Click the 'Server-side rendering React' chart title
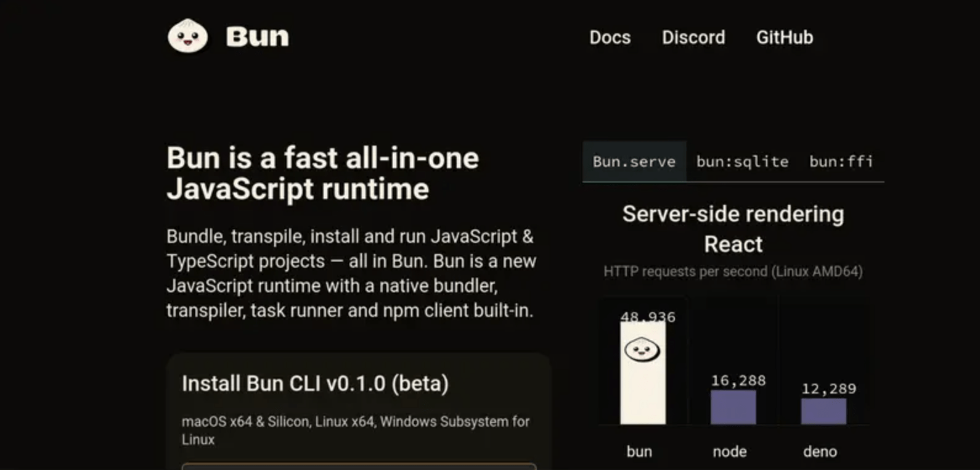Image resolution: width=980 pixels, height=470 pixels. pyautogui.click(x=733, y=229)
